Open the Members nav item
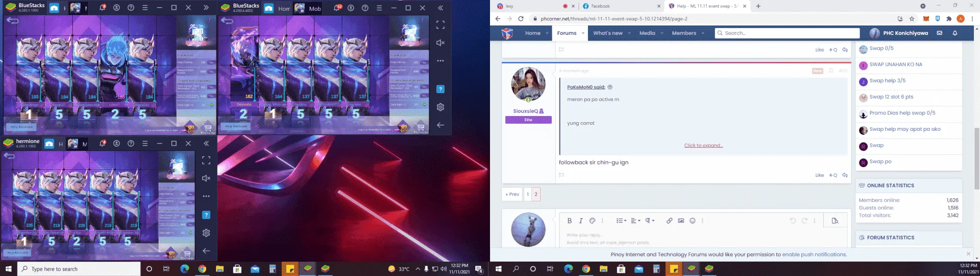This screenshot has height=276, width=980. coord(684,33)
